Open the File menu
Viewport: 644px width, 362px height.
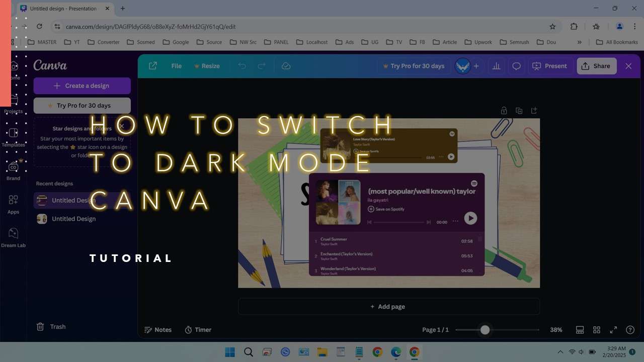pos(176,66)
